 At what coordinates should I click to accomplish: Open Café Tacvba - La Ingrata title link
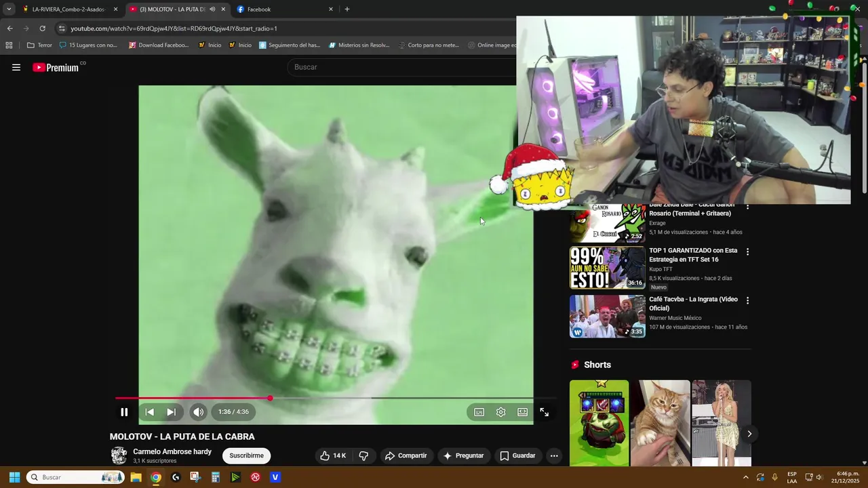pos(693,304)
